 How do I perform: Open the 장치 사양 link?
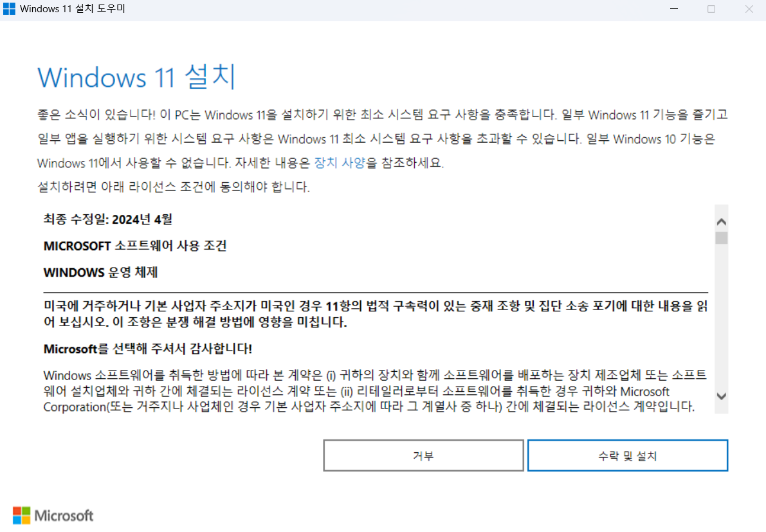[340, 163]
